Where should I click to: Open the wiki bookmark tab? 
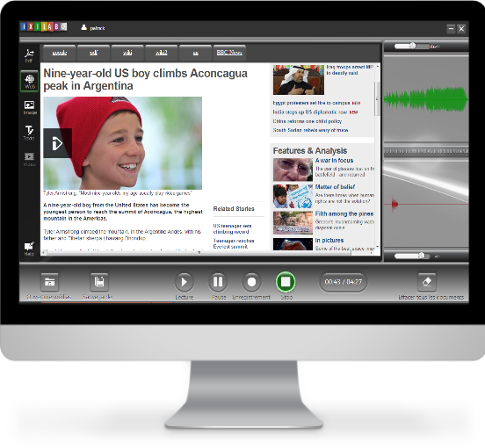click(x=127, y=53)
